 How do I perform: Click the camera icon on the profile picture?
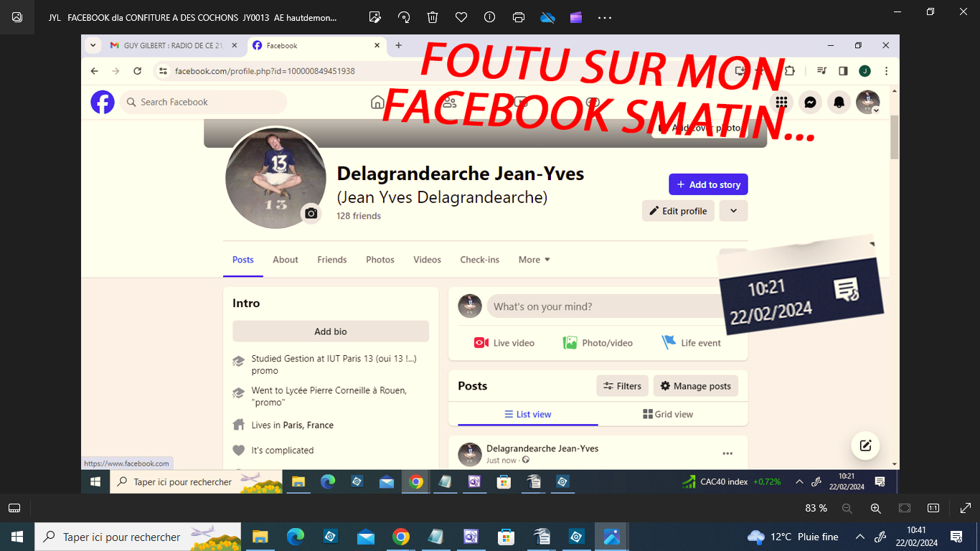click(311, 213)
